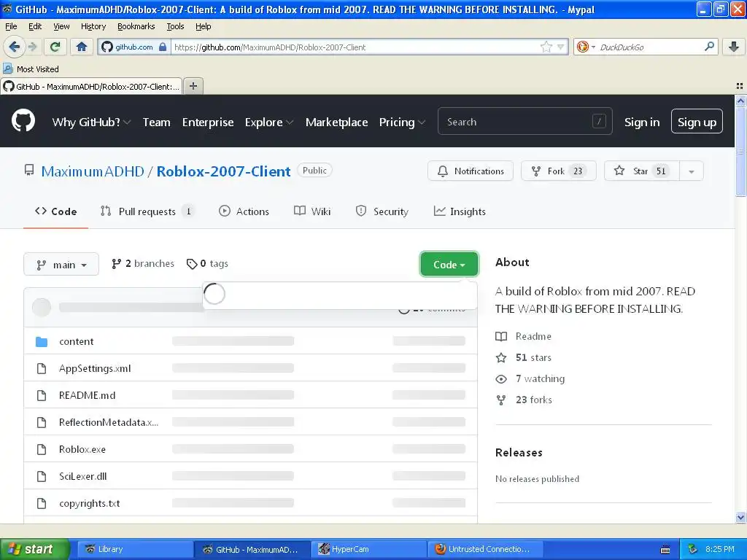747x560 pixels.
Task: Click the padlock site identity icon
Action: tap(163, 47)
